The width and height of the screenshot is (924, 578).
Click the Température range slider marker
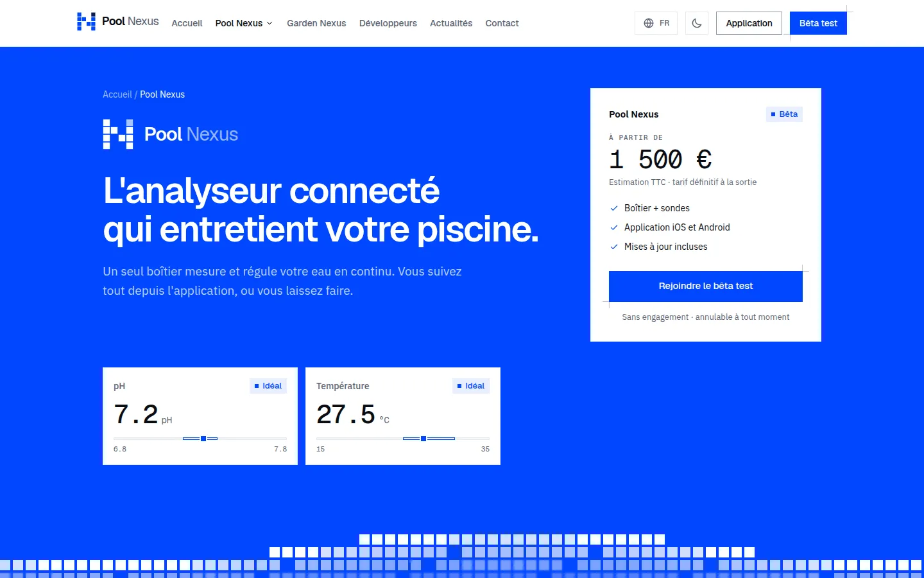pos(424,439)
